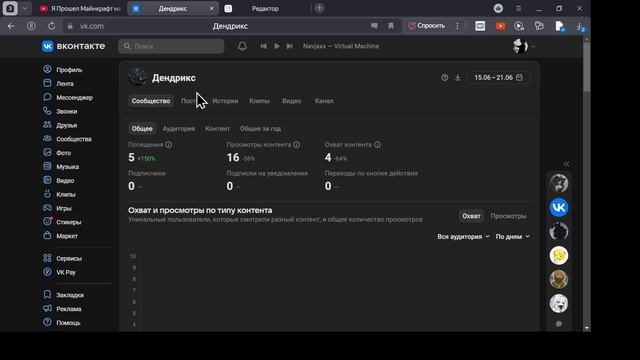Open Помощь help page

click(x=62, y=323)
